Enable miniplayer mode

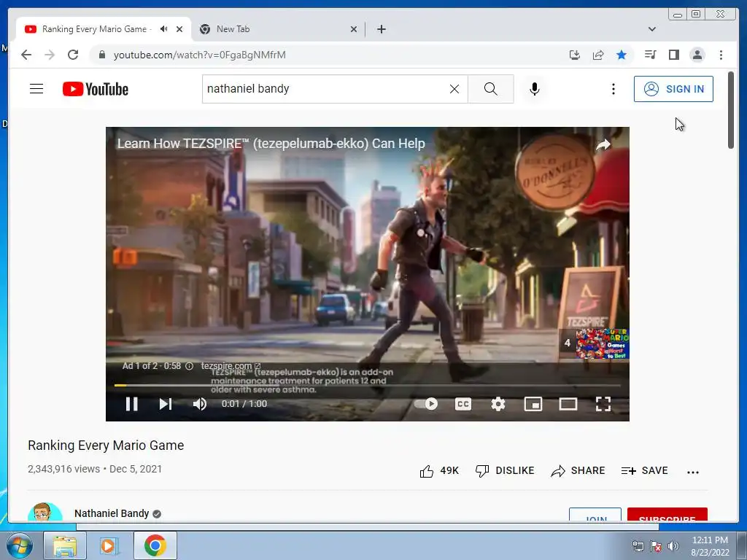click(533, 404)
